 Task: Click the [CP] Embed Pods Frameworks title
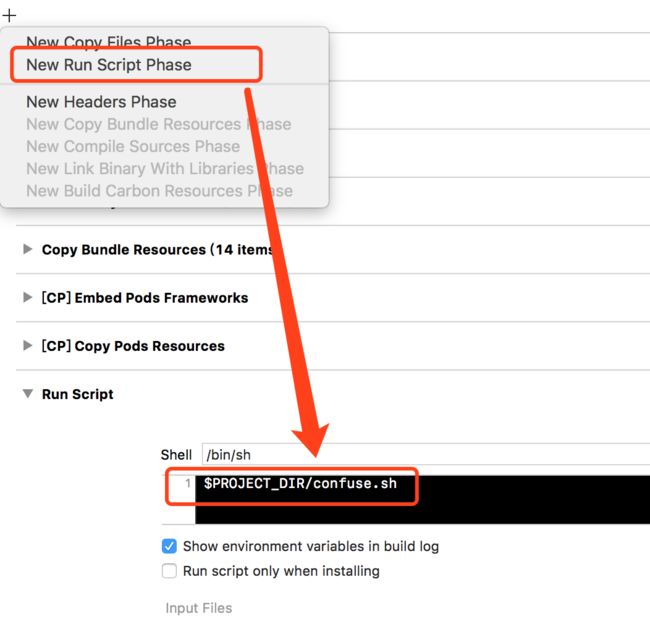pyautogui.click(x=145, y=298)
